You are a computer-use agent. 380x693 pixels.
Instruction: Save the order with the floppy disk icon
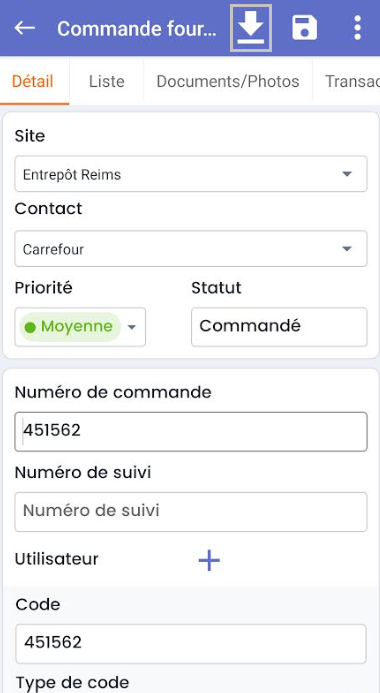tap(304, 28)
